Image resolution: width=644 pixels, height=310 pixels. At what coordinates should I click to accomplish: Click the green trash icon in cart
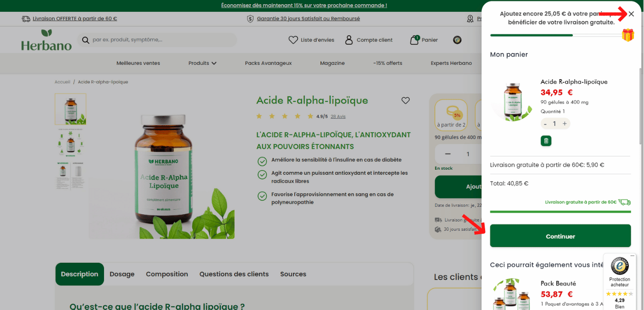(x=546, y=141)
